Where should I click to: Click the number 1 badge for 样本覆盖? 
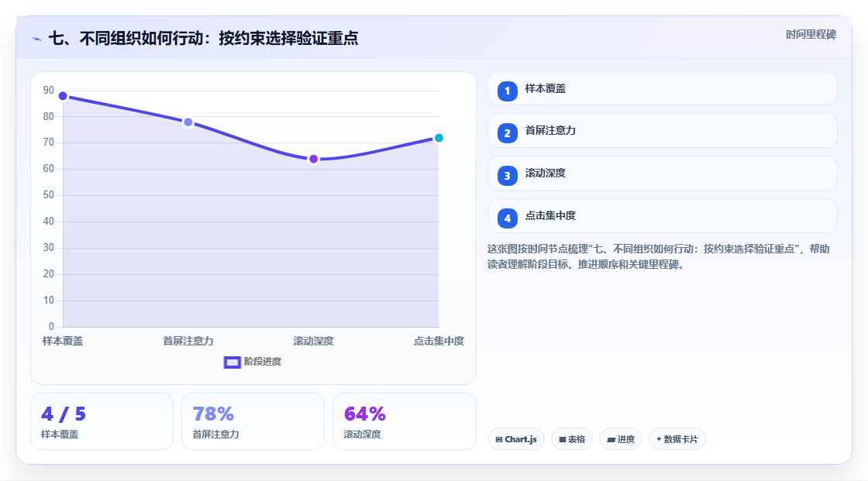pyautogui.click(x=507, y=91)
